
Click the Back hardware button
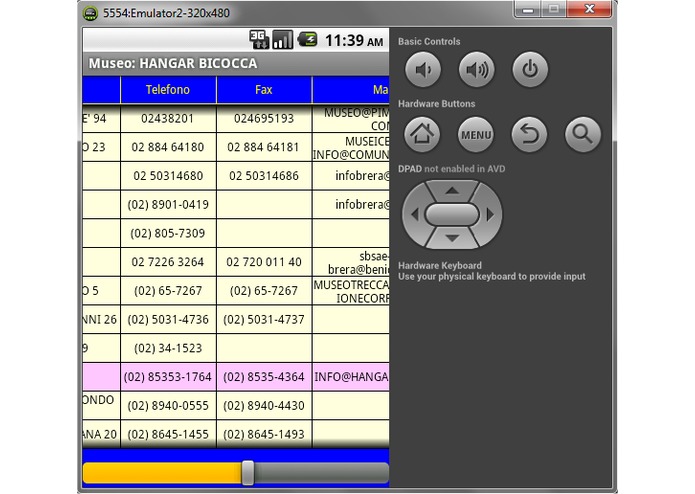[529, 134]
